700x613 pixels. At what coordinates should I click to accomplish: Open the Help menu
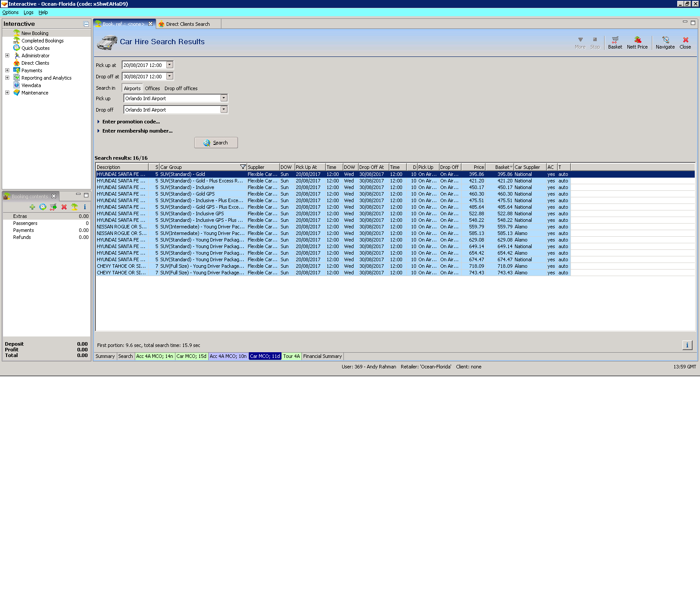point(43,12)
